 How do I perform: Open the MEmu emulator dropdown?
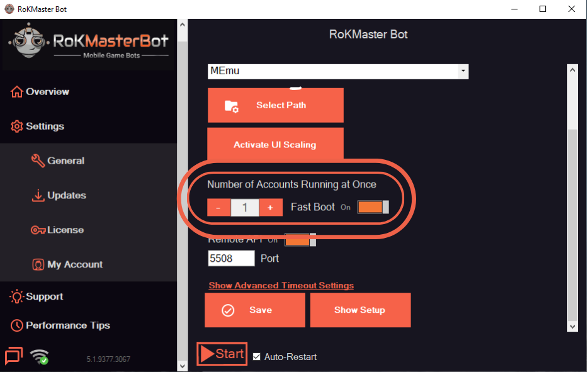coord(338,71)
